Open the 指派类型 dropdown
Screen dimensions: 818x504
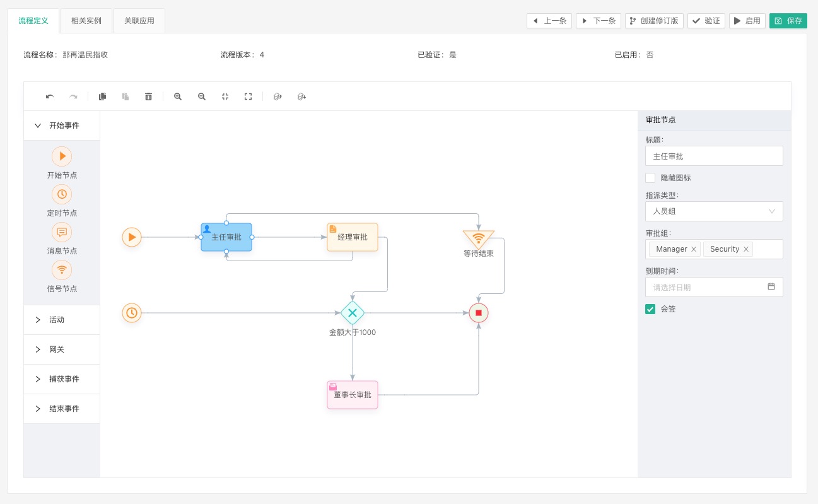[x=714, y=211]
